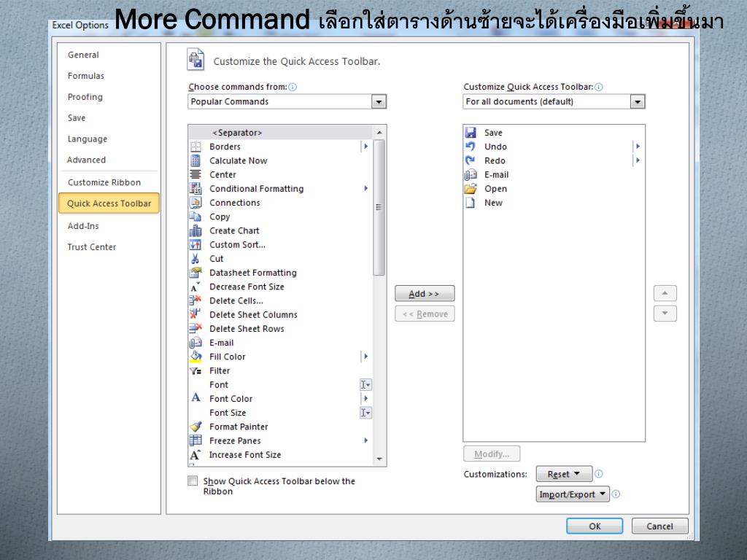The width and height of the screenshot is (747, 560).
Task: Select the Font Color letter icon
Action: (x=196, y=399)
